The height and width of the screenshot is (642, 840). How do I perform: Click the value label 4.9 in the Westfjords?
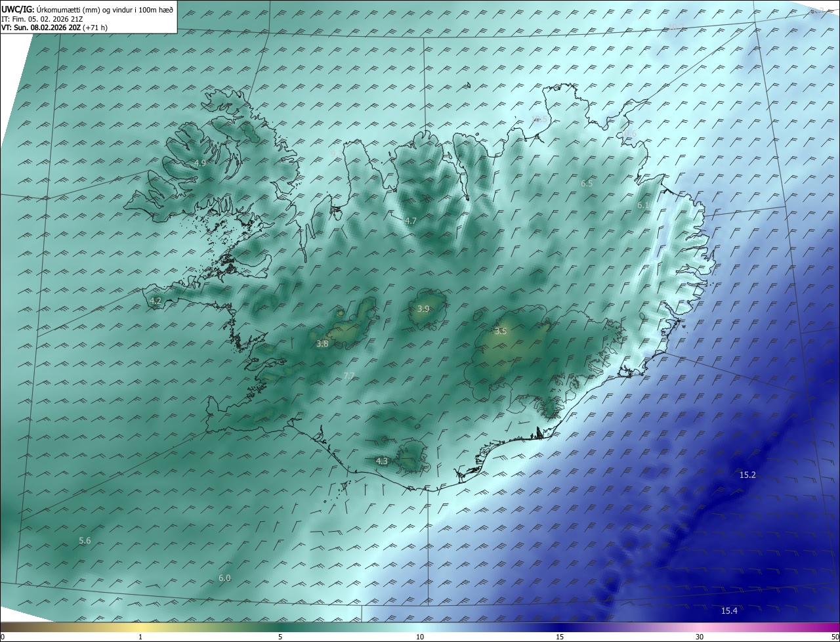[200, 163]
